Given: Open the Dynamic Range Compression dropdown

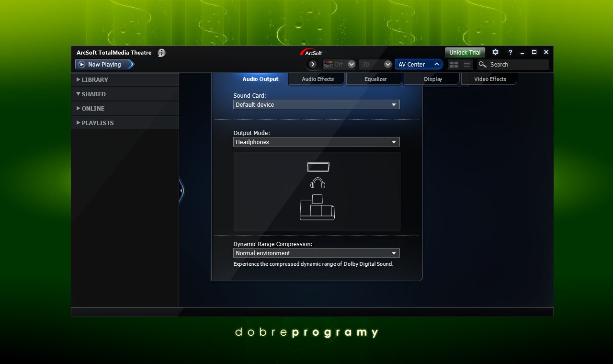Looking at the screenshot, I should click(317, 253).
